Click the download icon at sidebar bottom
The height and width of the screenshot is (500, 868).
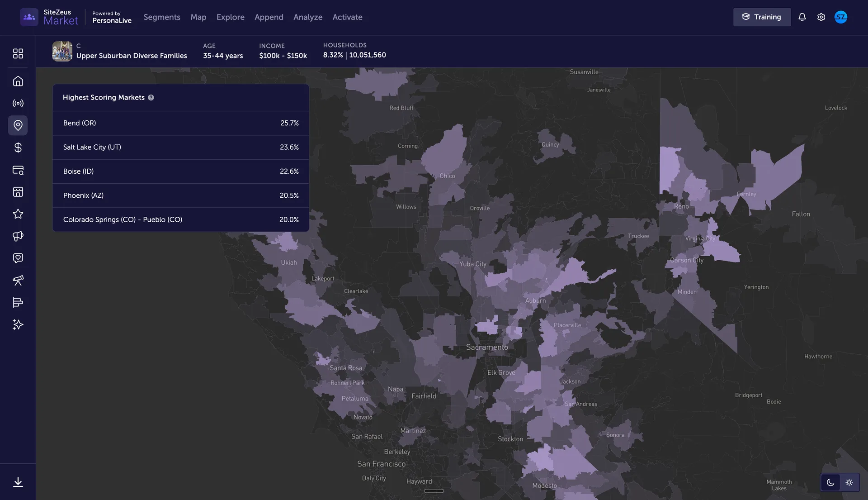[x=18, y=482]
